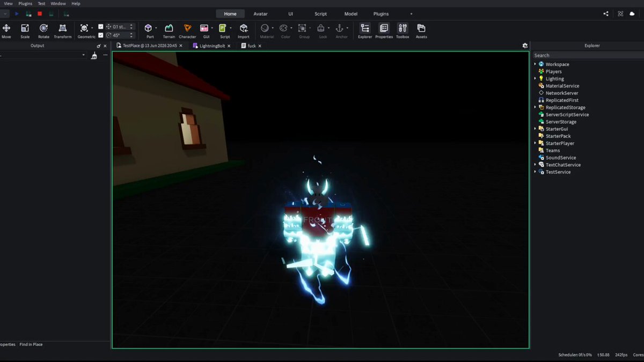Click the Explorer search field
The image size is (644, 362).
point(588,55)
